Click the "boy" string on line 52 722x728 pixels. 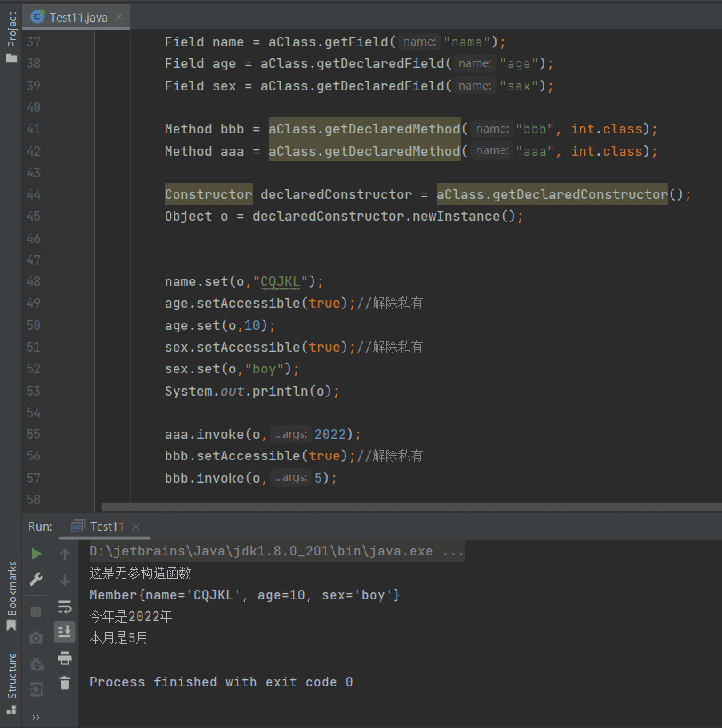[x=265, y=369]
